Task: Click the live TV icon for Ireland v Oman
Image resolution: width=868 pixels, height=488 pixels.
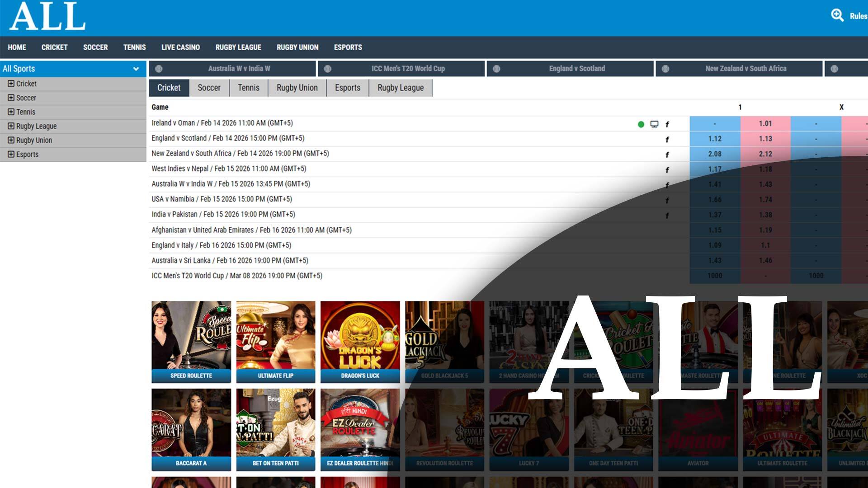Action: (654, 124)
